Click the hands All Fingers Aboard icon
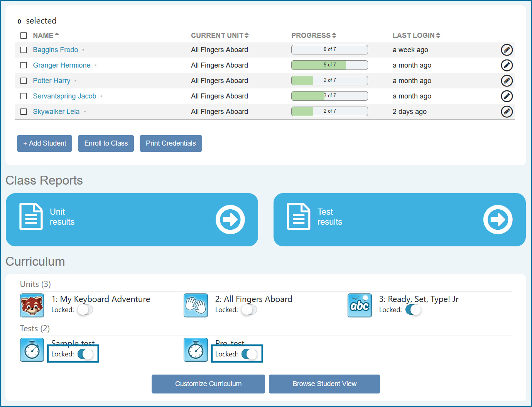The image size is (532, 407). [196, 305]
